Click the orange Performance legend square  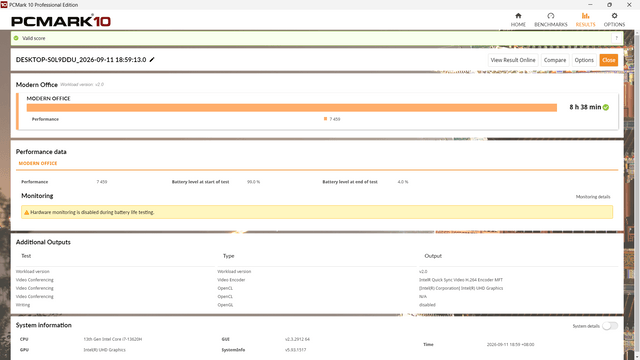coord(325,119)
